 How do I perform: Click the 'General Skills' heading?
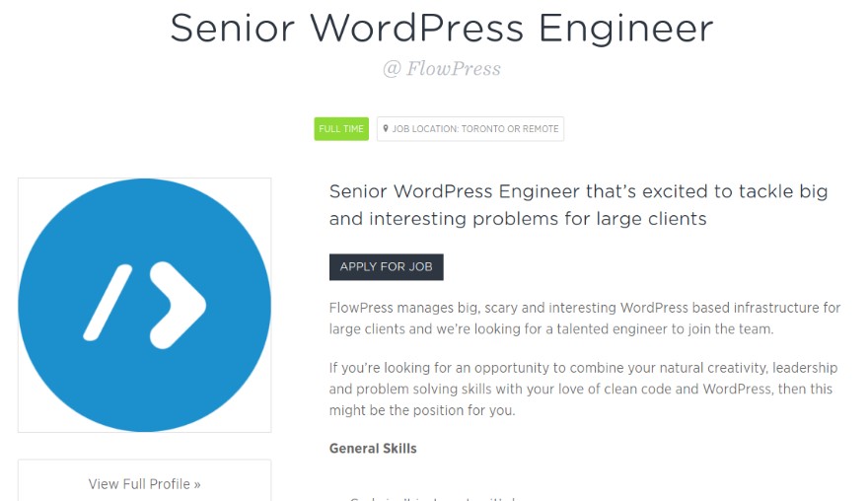373,449
